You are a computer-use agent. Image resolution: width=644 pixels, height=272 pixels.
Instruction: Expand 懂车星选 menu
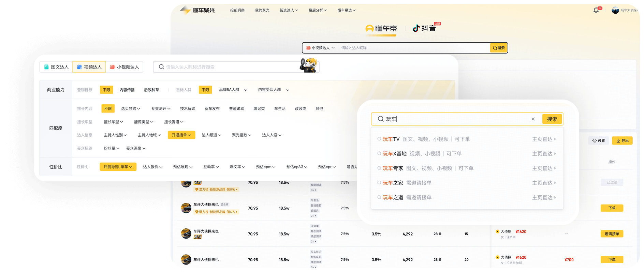click(x=347, y=10)
